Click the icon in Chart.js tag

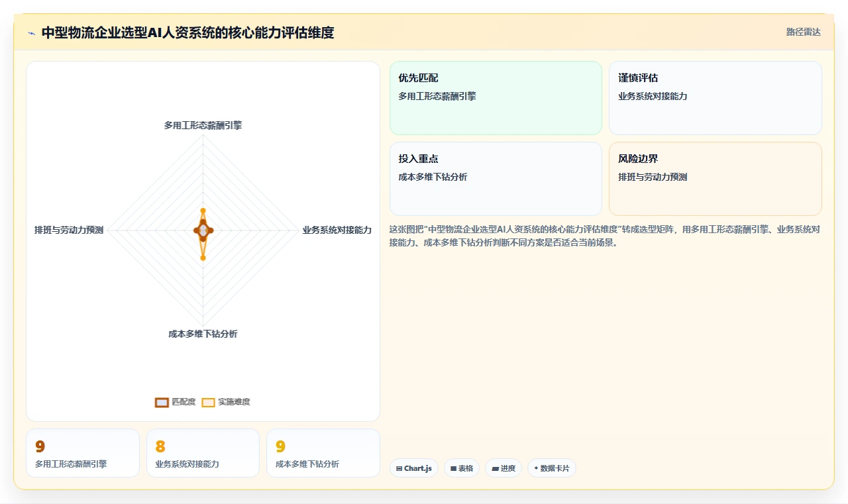[399, 468]
